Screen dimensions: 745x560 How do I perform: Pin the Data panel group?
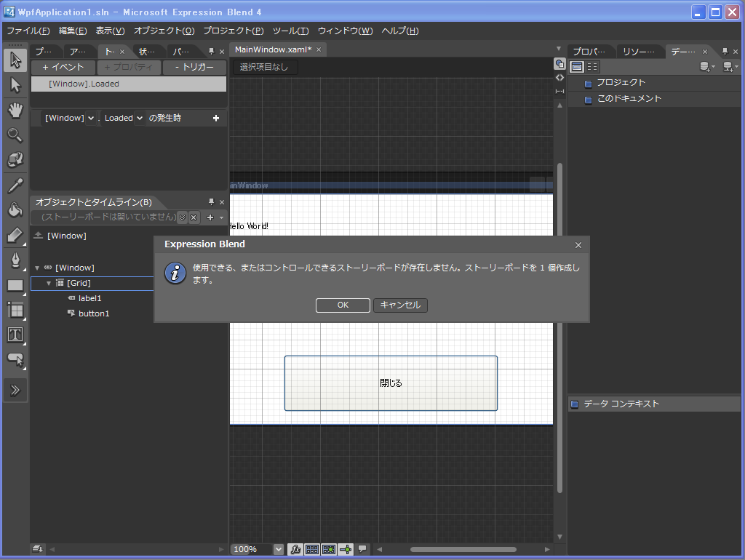tap(725, 52)
